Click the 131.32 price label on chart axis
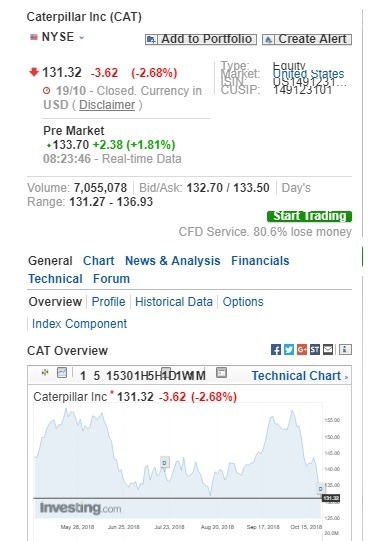The height and width of the screenshot is (541, 371). click(x=331, y=498)
